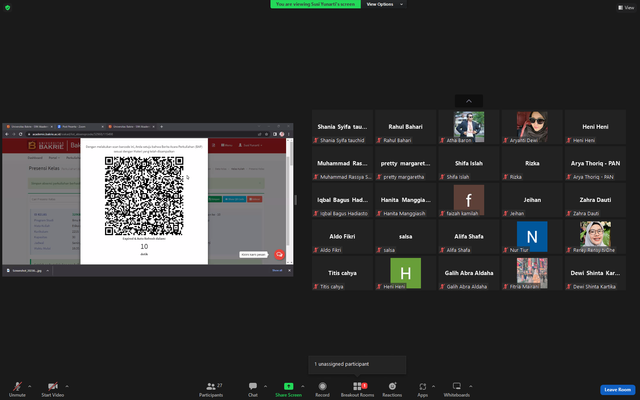Open the Chat panel
Image resolution: width=640 pixels, height=400 pixels.
(253, 389)
